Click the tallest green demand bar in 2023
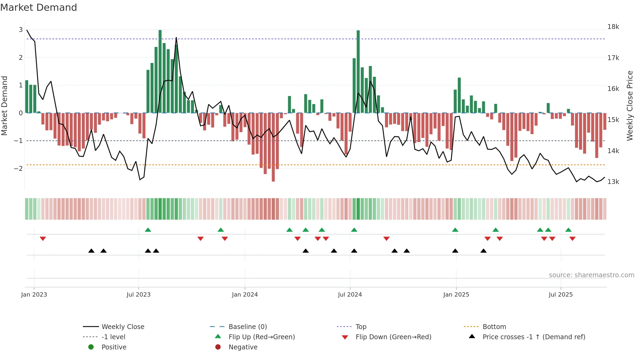 (160, 71)
